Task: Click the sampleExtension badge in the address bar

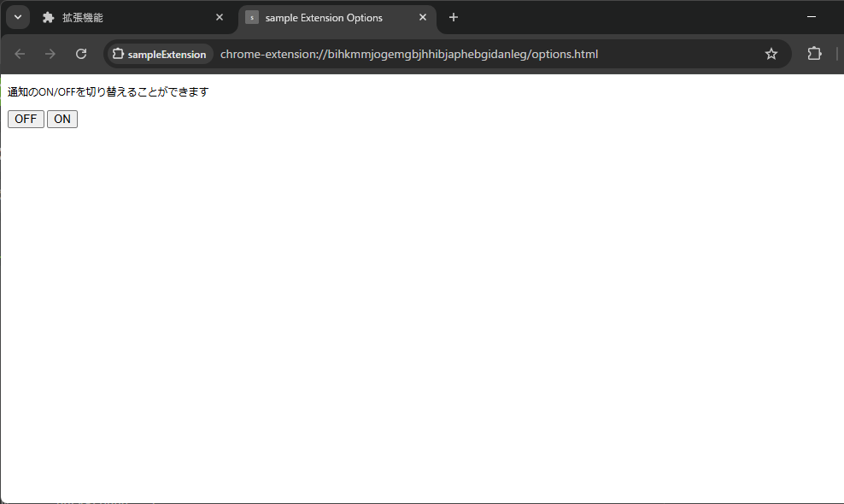Action: 159,53
